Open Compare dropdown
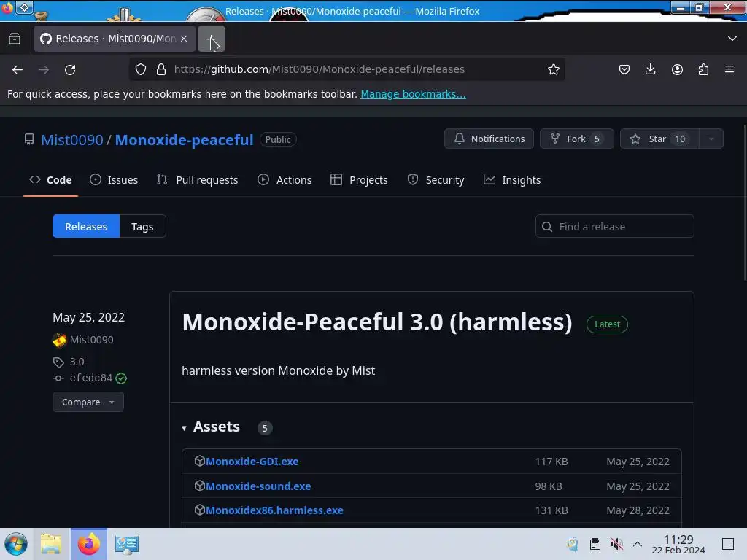Image resolution: width=747 pixels, height=560 pixels. tap(88, 402)
